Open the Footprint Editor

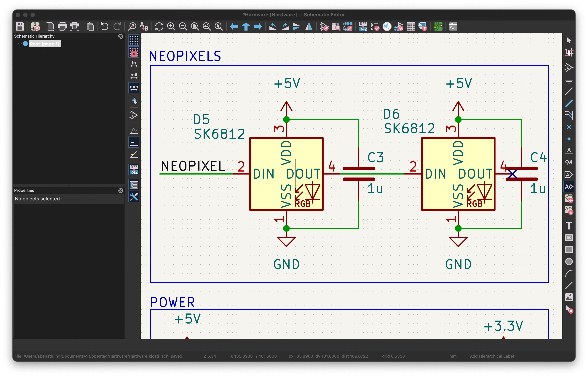(x=348, y=26)
